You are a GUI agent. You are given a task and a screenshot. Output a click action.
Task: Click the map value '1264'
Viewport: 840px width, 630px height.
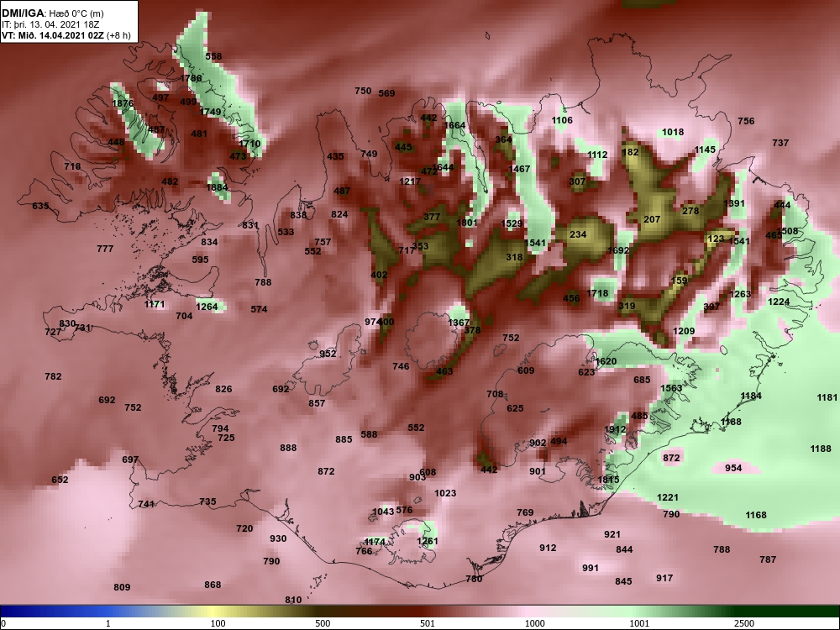click(207, 307)
